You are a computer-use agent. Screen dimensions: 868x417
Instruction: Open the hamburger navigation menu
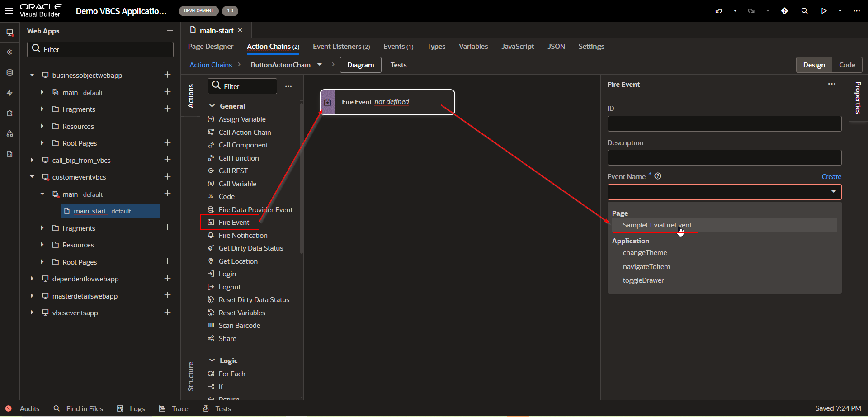coord(9,11)
